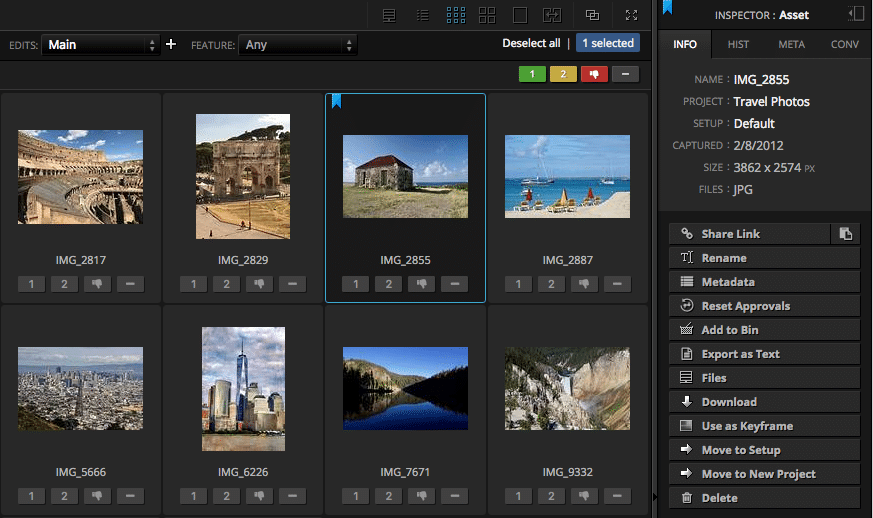Add a new edit with plus icon
Screen dimensions: 873x518
pos(171,44)
